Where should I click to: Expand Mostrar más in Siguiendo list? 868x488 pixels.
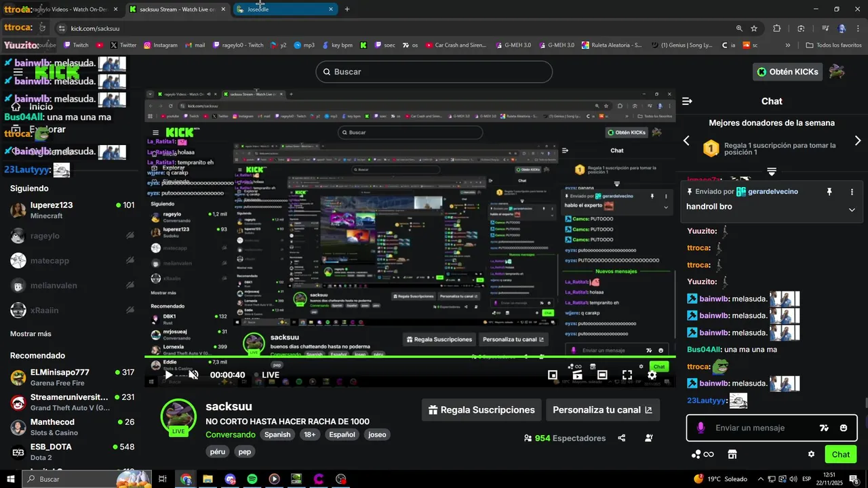pos(31,333)
